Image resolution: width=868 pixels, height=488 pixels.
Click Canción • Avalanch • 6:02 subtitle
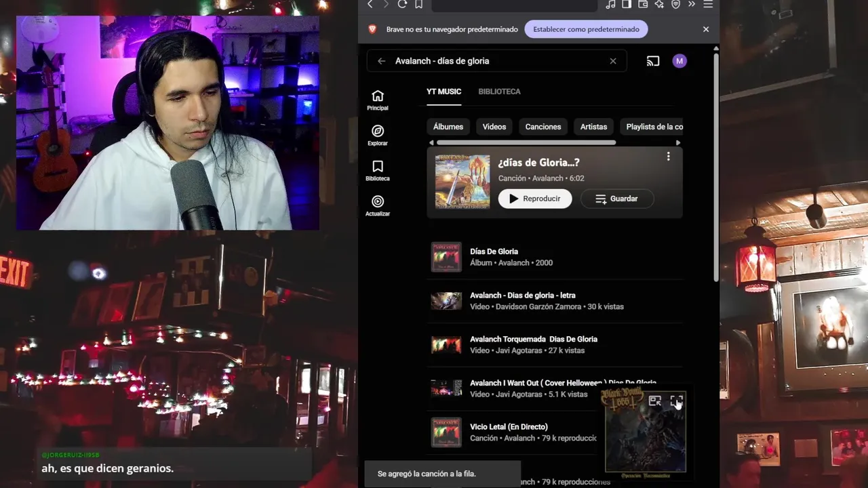pos(541,178)
